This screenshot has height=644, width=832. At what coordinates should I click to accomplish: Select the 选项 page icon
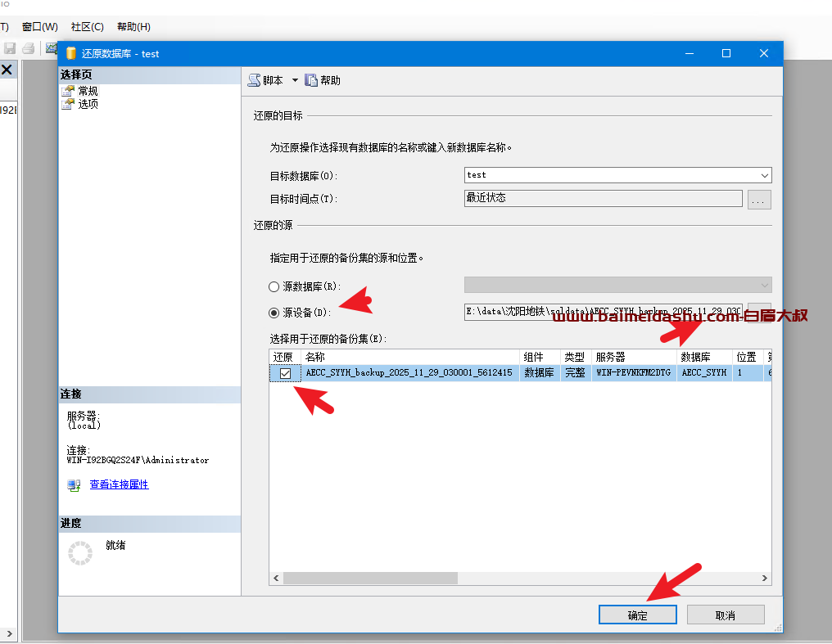click(68, 104)
